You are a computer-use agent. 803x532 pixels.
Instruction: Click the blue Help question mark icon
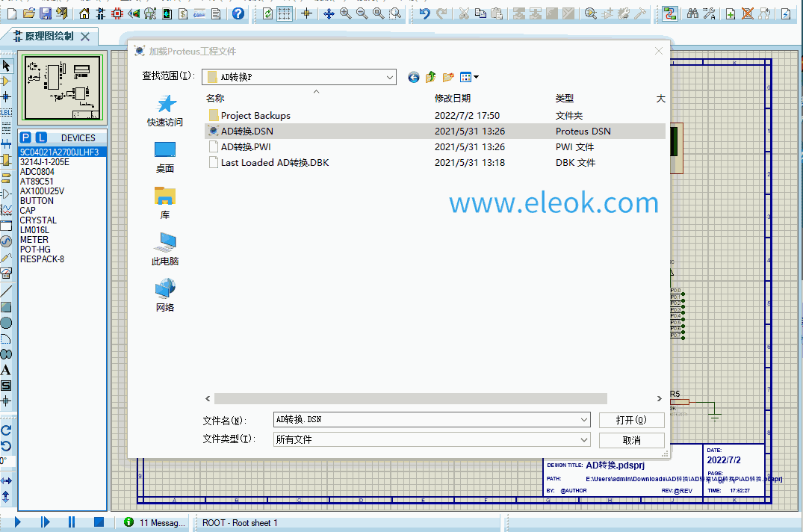238,14
